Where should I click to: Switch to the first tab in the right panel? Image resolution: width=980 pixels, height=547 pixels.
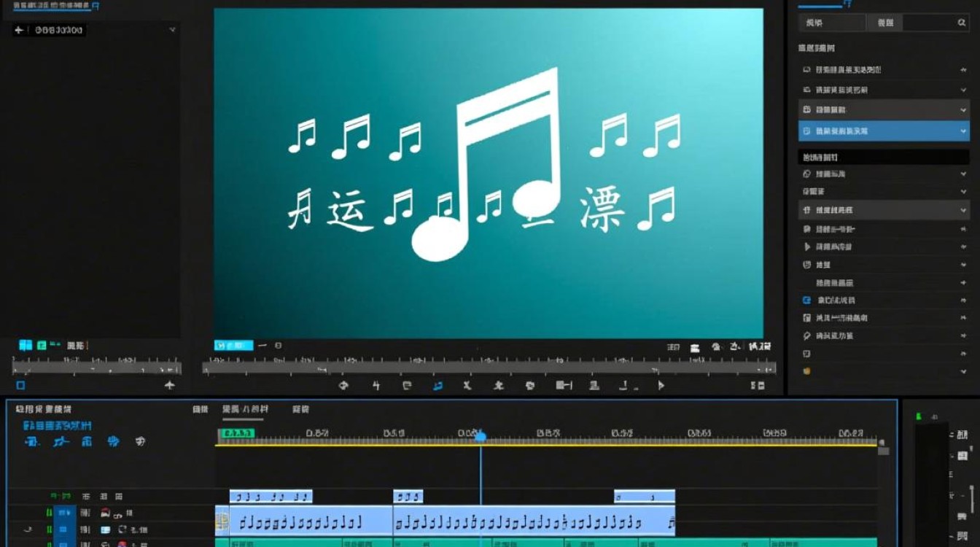click(x=832, y=23)
